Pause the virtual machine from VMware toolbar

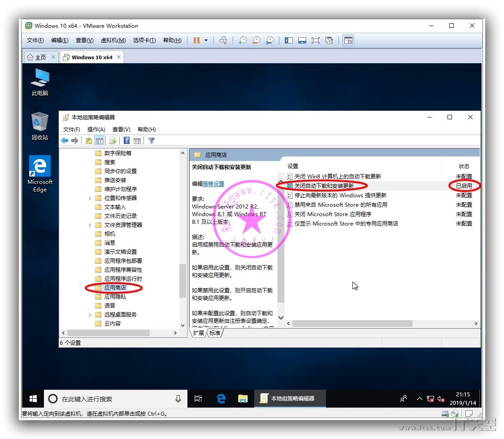coord(196,40)
